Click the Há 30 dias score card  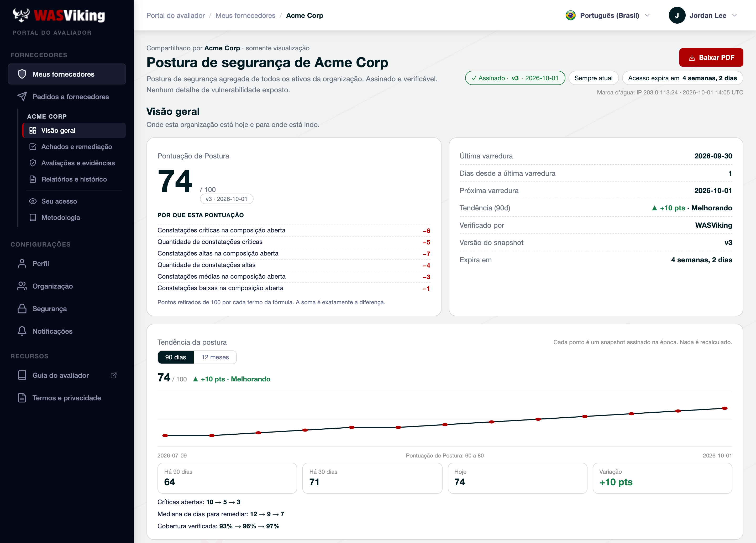click(x=372, y=478)
